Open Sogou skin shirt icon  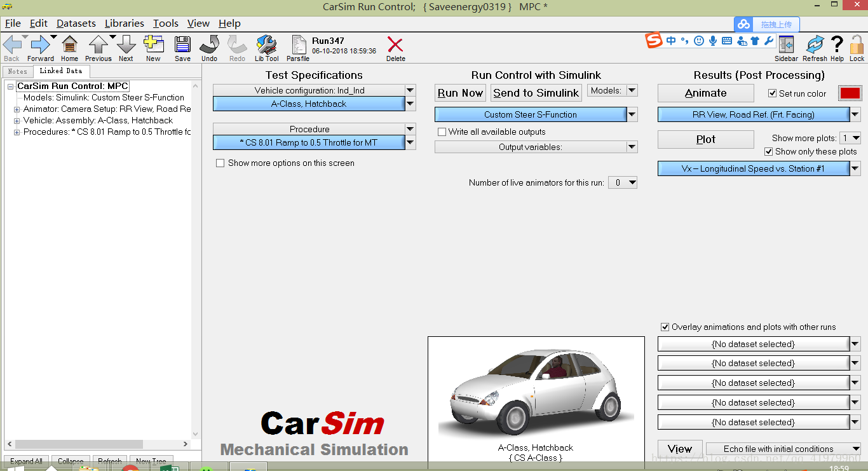point(755,41)
